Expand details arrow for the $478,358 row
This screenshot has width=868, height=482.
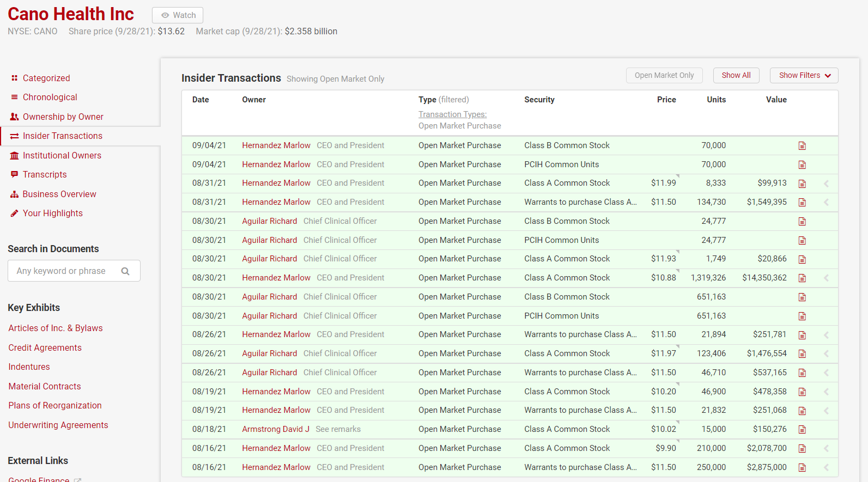(x=826, y=392)
